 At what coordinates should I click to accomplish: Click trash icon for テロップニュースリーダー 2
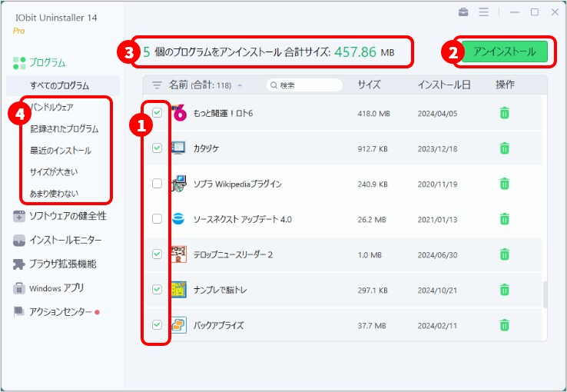[x=504, y=254]
